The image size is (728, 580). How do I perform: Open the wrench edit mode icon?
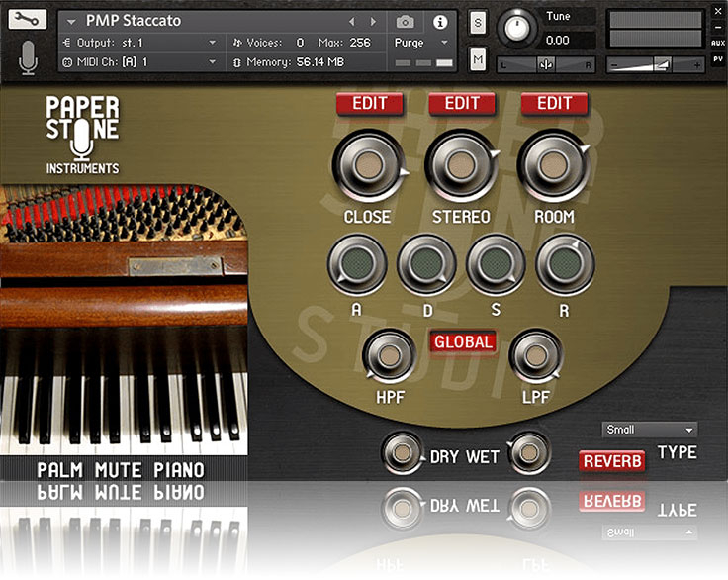[x=30, y=20]
